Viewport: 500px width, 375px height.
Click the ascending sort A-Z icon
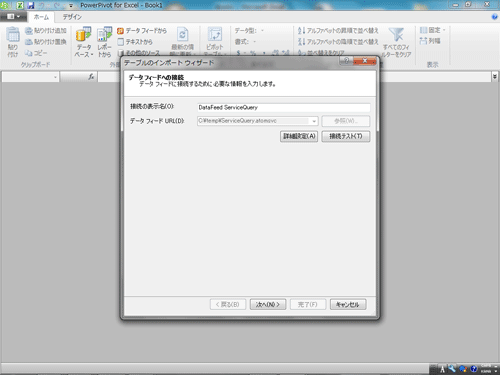click(301, 31)
